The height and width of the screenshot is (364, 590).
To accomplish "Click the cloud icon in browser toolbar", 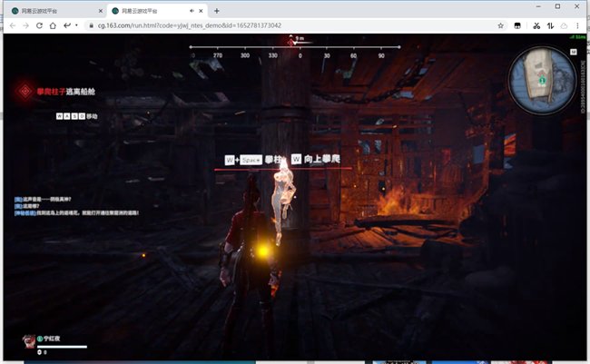I will tap(565, 25).
